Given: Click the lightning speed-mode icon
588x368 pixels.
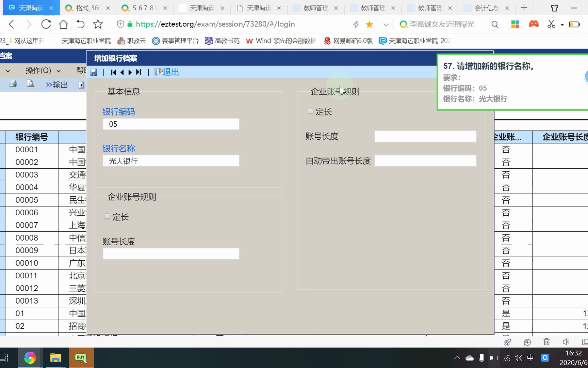Looking at the screenshot, I should coord(356,24).
